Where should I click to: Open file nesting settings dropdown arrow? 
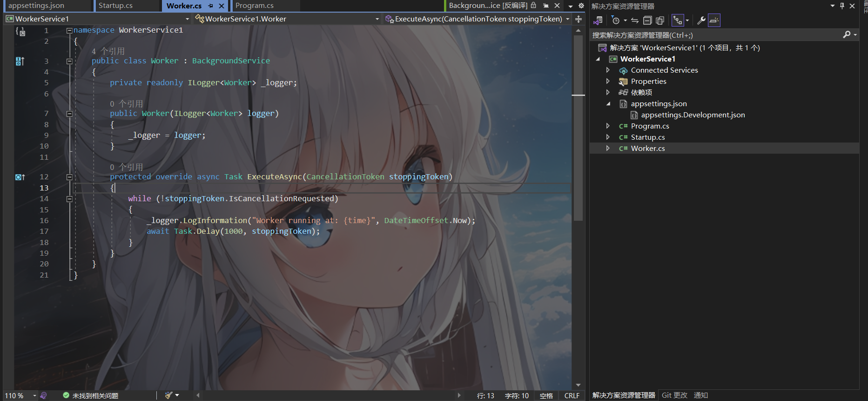pyautogui.click(x=687, y=20)
